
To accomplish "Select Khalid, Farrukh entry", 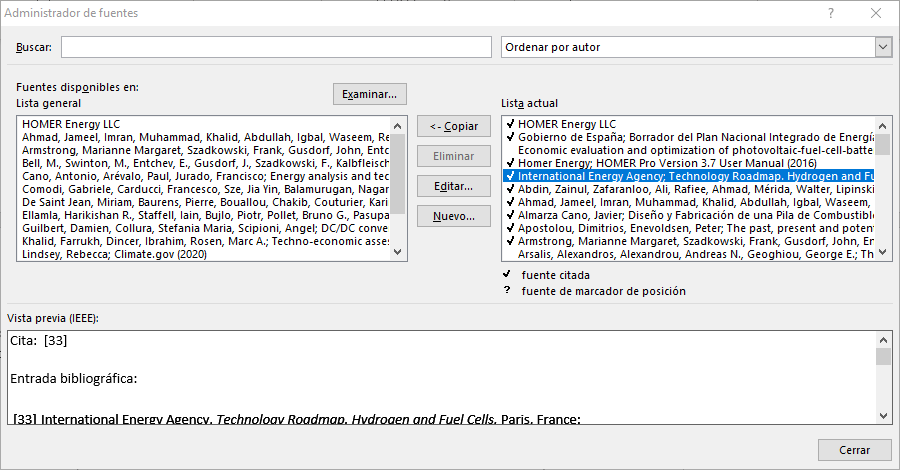I will click(205, 241).
